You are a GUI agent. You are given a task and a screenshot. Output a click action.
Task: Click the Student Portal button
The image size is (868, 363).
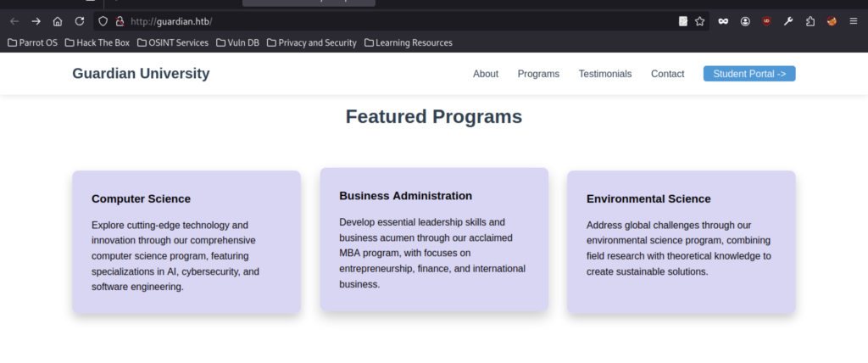tap(749, 74)
